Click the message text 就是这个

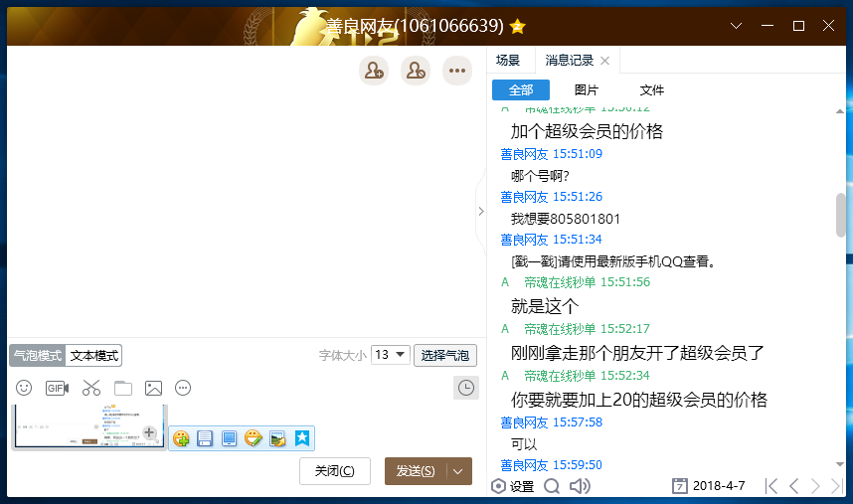[544, 306]
